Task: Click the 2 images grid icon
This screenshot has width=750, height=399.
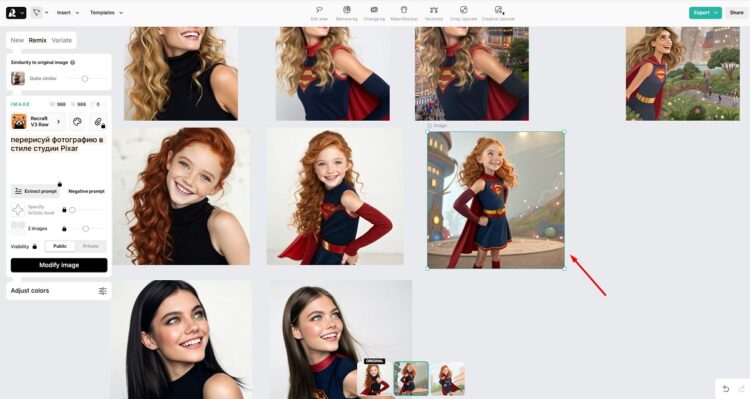Action: 18,228
